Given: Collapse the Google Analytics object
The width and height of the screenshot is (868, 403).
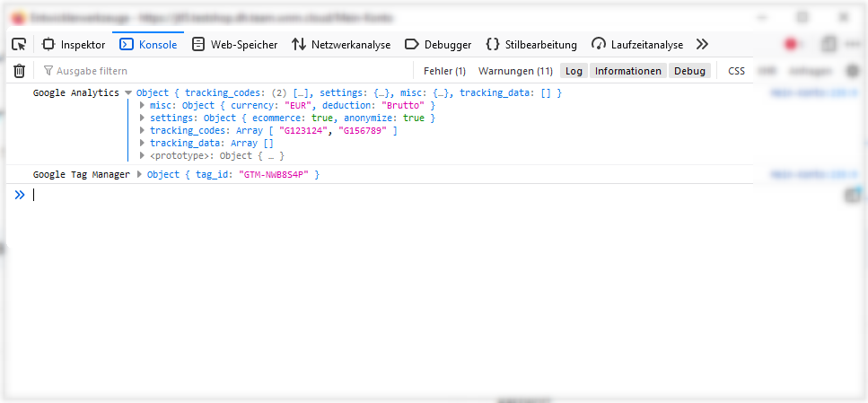Looking at the screenshot, I should tap(128, 93).
